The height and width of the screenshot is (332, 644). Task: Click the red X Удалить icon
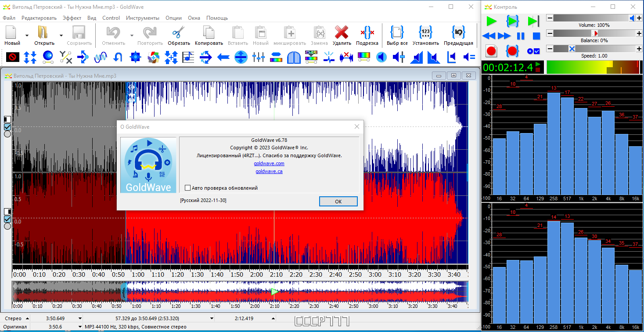click(342, 32)
